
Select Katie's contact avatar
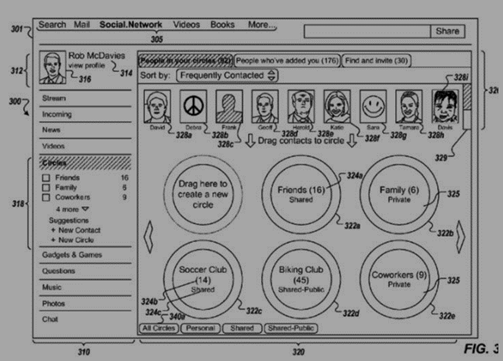(x=337, y=106)
